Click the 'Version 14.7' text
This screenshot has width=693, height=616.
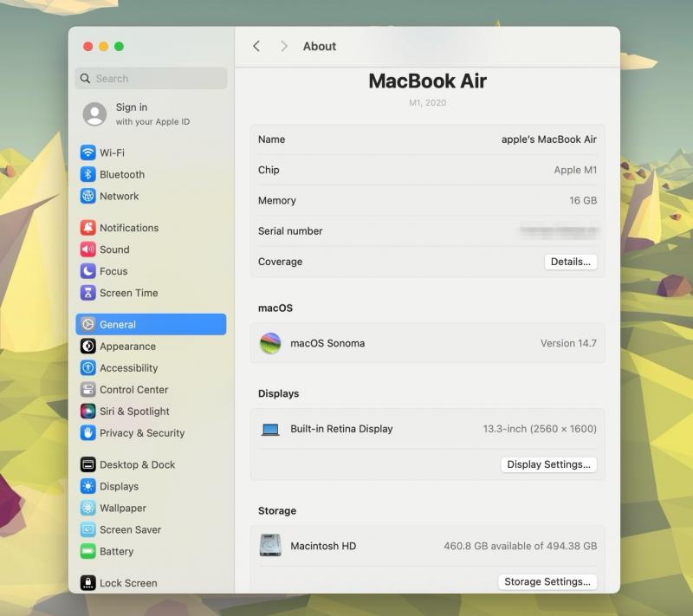(568, 343)
